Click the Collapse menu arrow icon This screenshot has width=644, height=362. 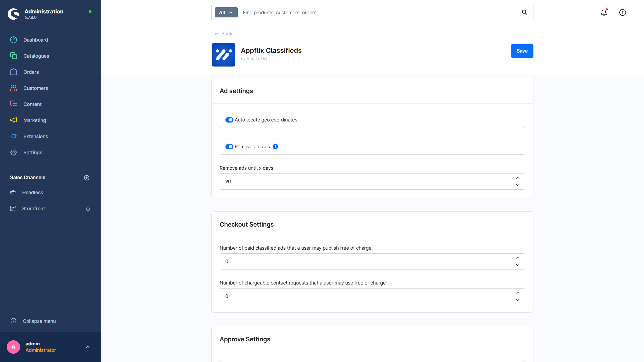click(13, 321)
